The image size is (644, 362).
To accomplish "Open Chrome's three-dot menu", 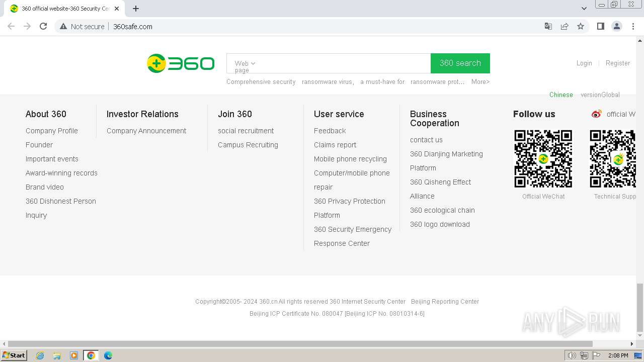I will point(633,26).
